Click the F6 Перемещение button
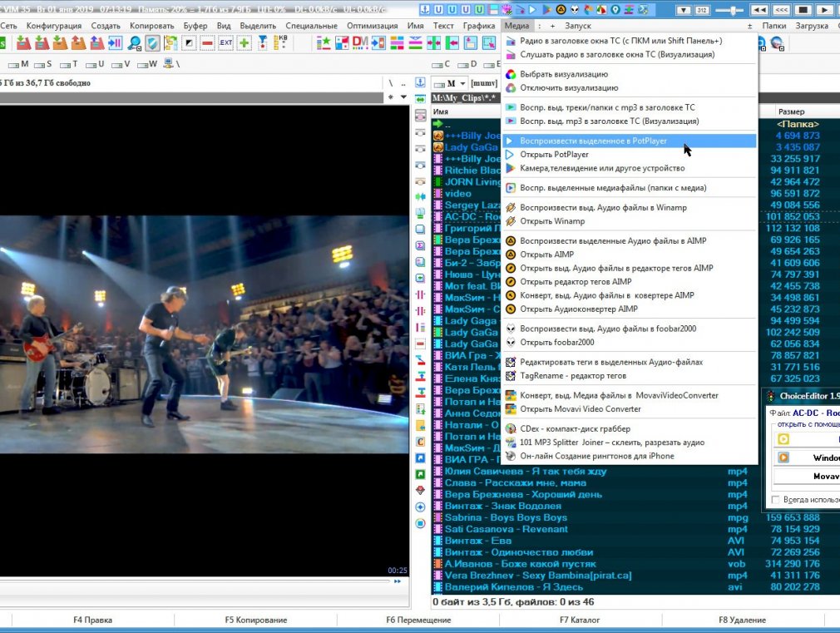 [x=418, y=620]
